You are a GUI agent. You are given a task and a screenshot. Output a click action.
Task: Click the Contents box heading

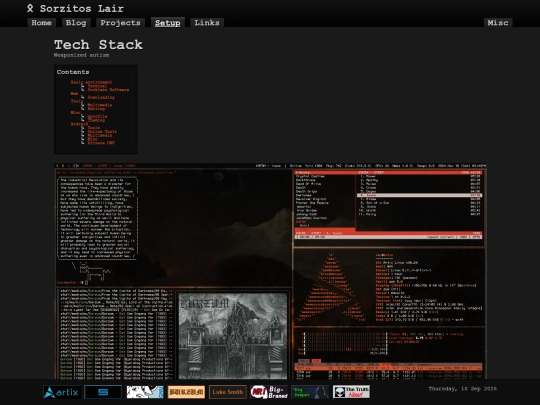pyautogui.click(x=73, y=72)
